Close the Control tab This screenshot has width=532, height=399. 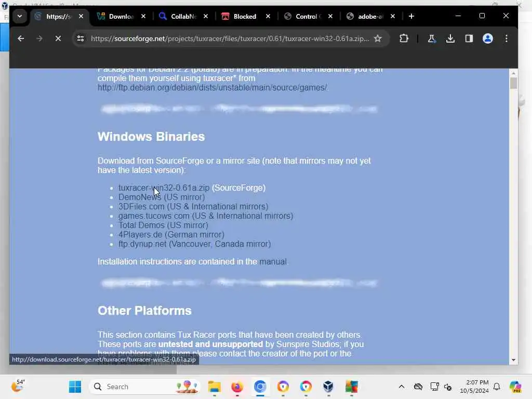(330, 16)
